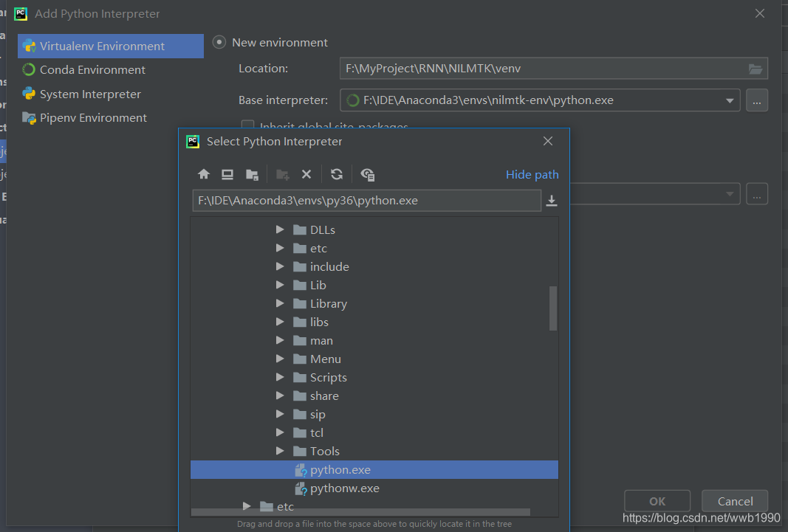
Task: Open the existing interpreter dropdown arrow
Action: pos(729,194)
